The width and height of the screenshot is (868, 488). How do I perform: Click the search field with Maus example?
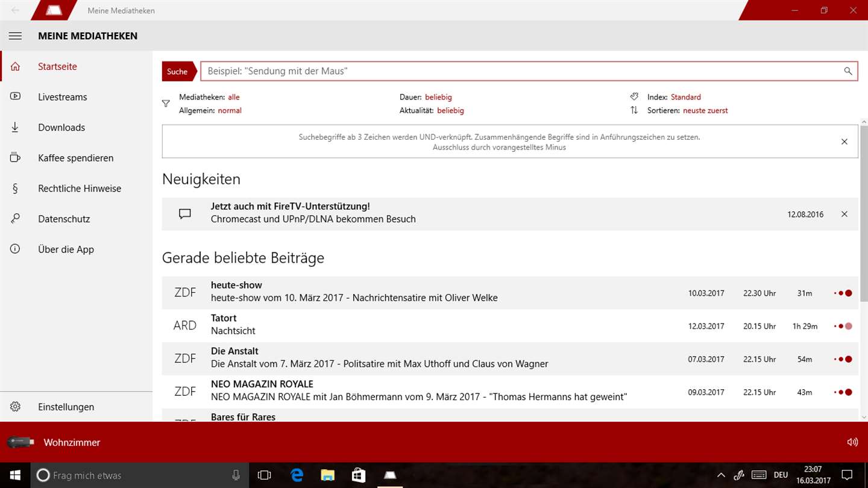[x=529, y=71]
